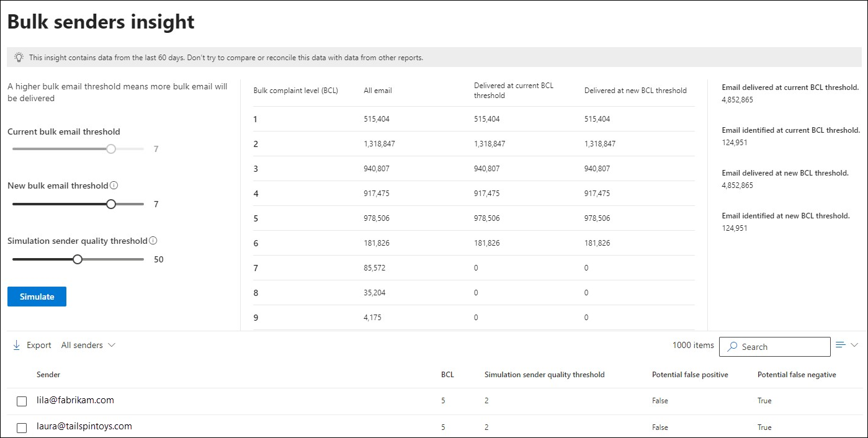Viewport: 868px width, 438px height.
Task: Click the lightbulb insight icon
Action: click(19, 57)
